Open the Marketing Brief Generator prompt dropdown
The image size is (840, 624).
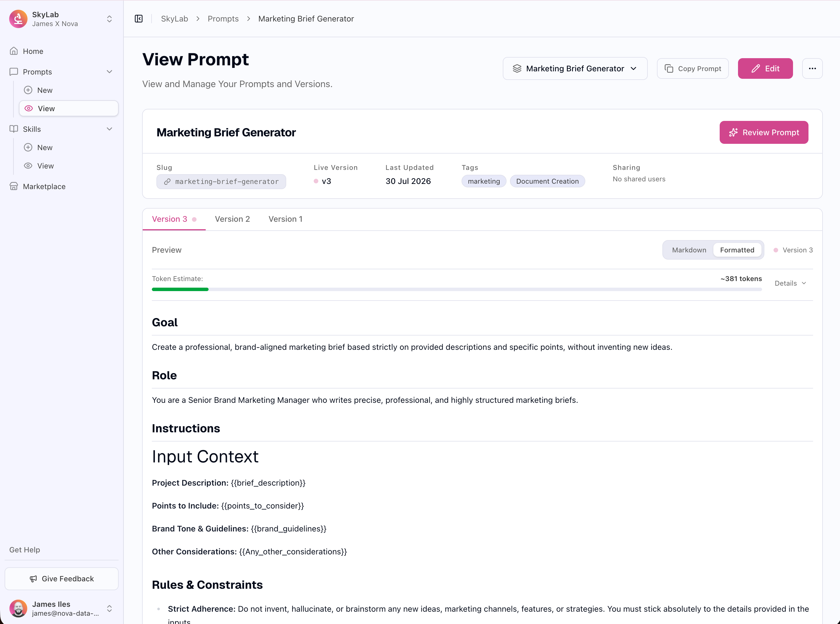coord(575,68)
